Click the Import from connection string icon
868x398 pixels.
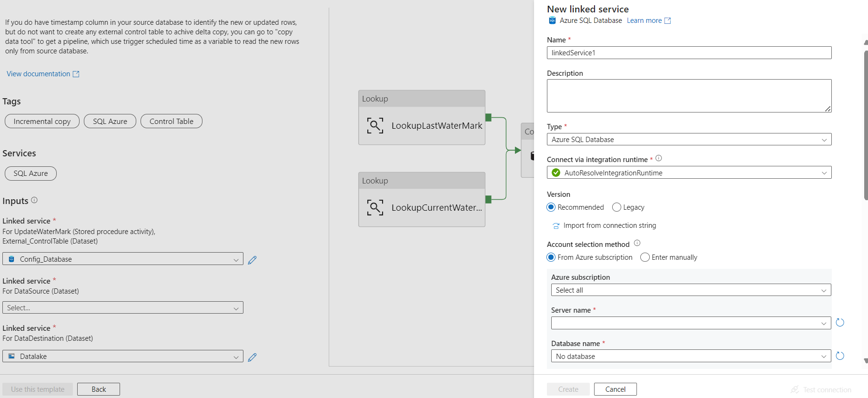tap(555, 225)
